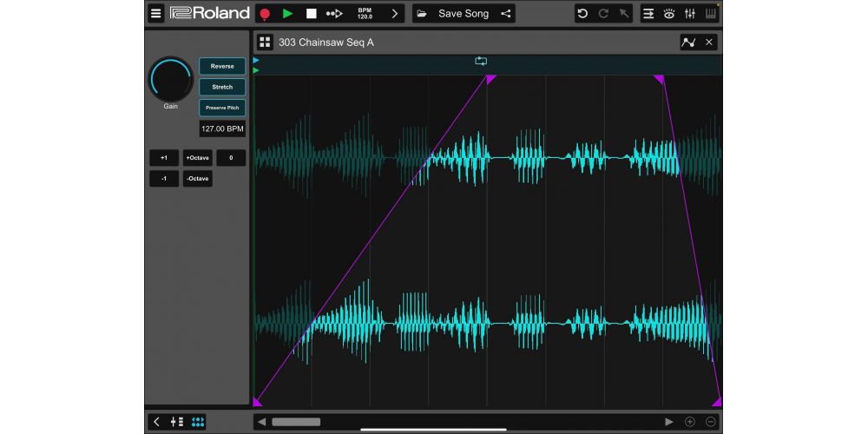Screen dimensions: 868x434
Task: Select the top purple fade-in handle
Action: (491, 80)
